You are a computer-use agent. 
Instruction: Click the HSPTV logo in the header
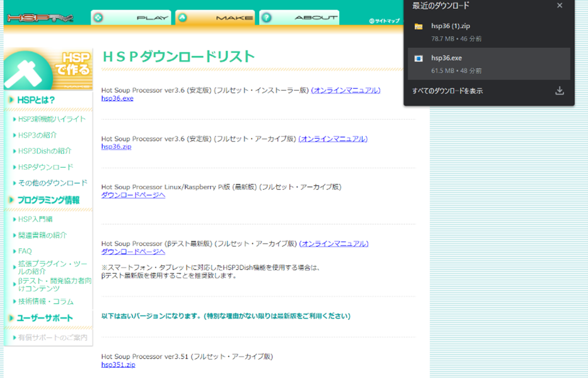pyautogui.click(x=40, y=18)
